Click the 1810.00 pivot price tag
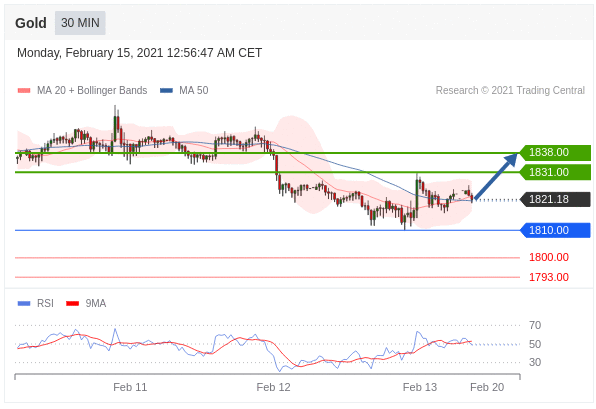Viewport: 596px width, 409px height. pyautogui.click(x=555, y=230)
